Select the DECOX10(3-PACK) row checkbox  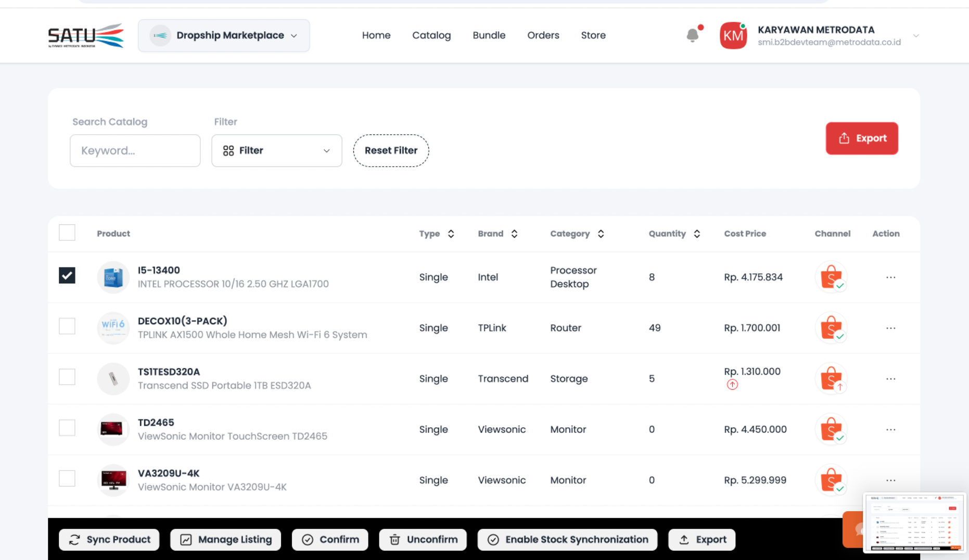67,326
